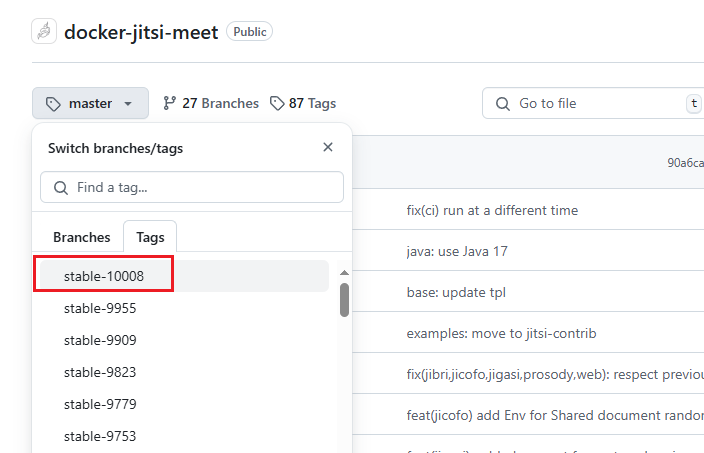This screenshot has height=453, width=704.
Task: Open commit 'java: use Java 17'
Action: coord(457,251)
